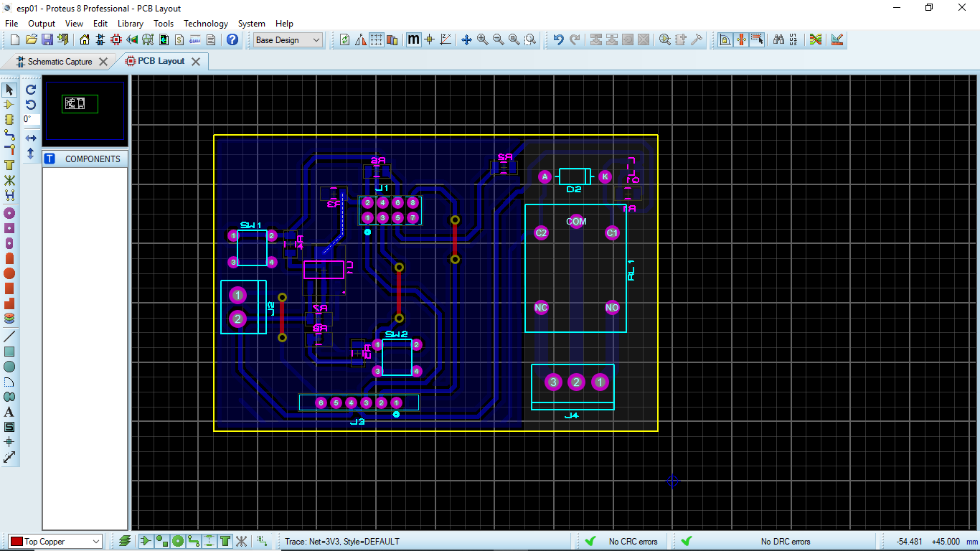The height and width of the screenshot is (551, 980).
Task: Click the No DRC errors status
Action: tap(786, 542)
